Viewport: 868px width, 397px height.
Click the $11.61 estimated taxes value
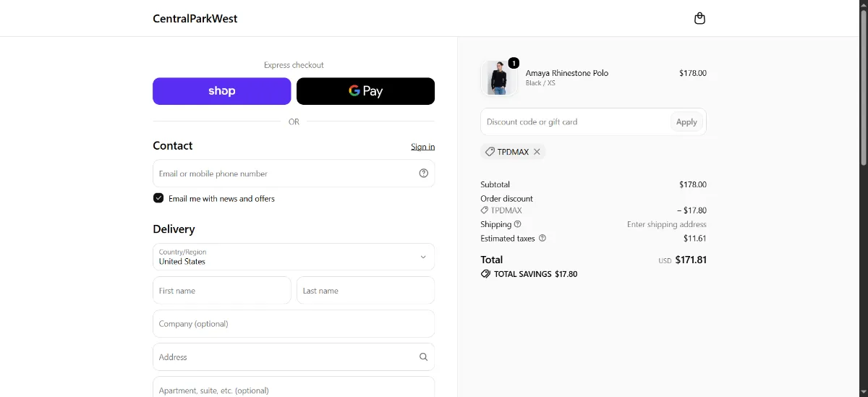point(695,238)
